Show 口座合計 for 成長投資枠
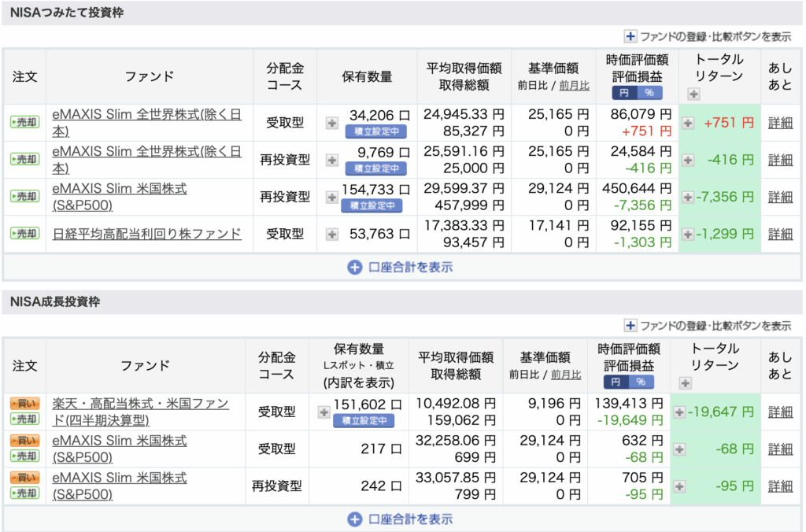This screenshot has width=806, height=532. (x=401, y=519)
